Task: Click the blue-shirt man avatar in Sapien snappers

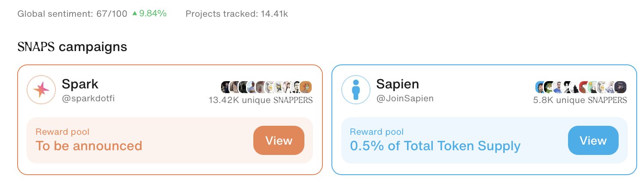Action: [557, 87]
